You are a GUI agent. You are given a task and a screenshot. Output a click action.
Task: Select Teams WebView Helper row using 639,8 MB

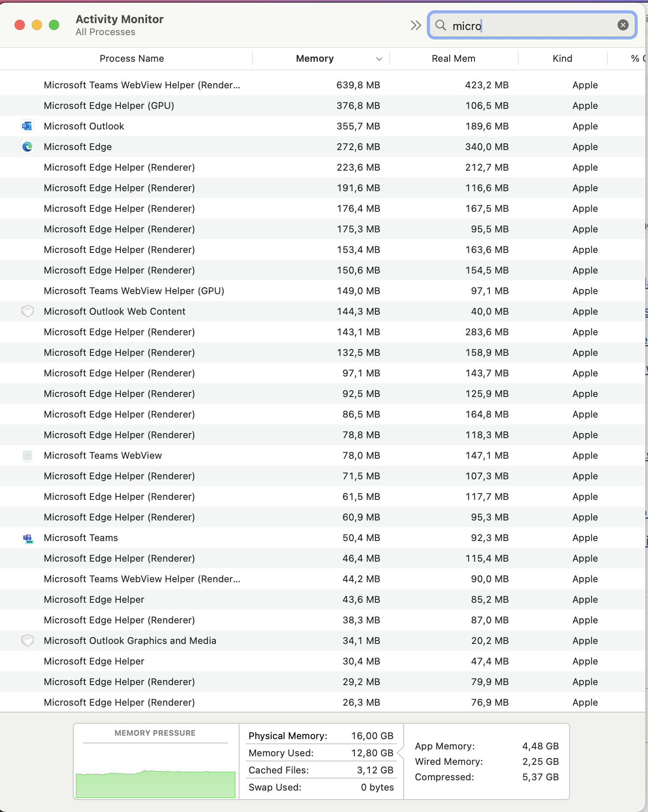point(323,85)
